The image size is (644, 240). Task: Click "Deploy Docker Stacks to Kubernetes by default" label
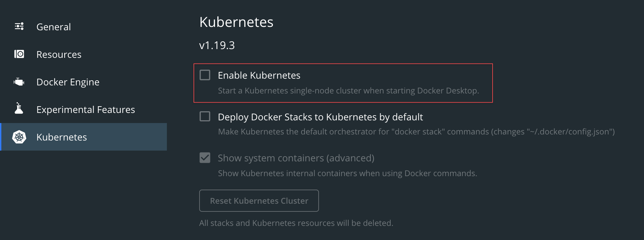[320, 117]
